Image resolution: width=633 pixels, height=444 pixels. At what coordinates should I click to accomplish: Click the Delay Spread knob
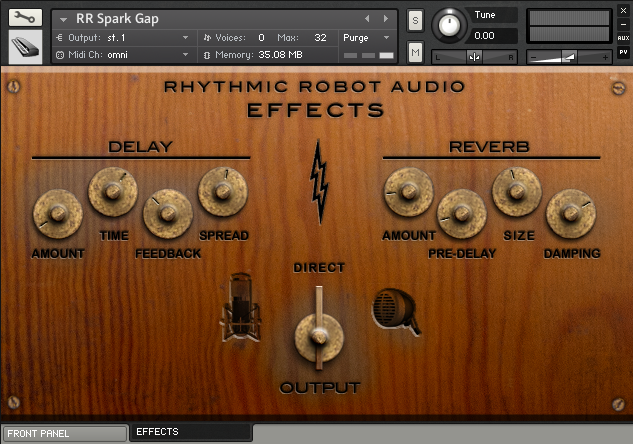pos(223,191)
